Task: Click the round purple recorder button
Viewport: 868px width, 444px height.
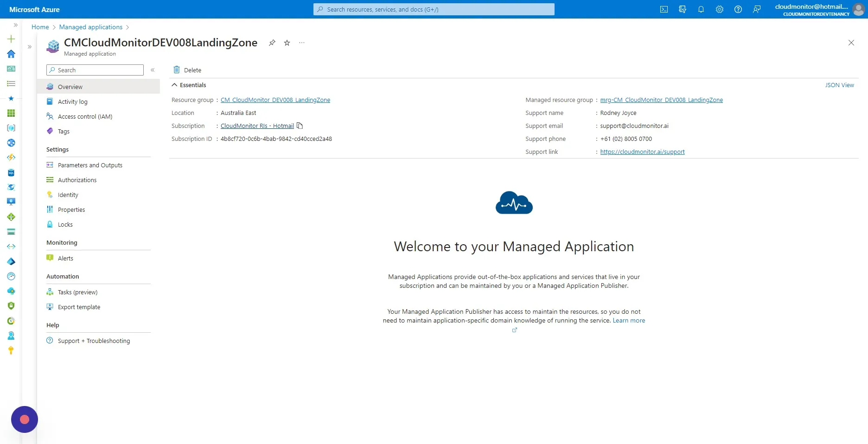Action: pyautogui.click(x=25, y=419)
